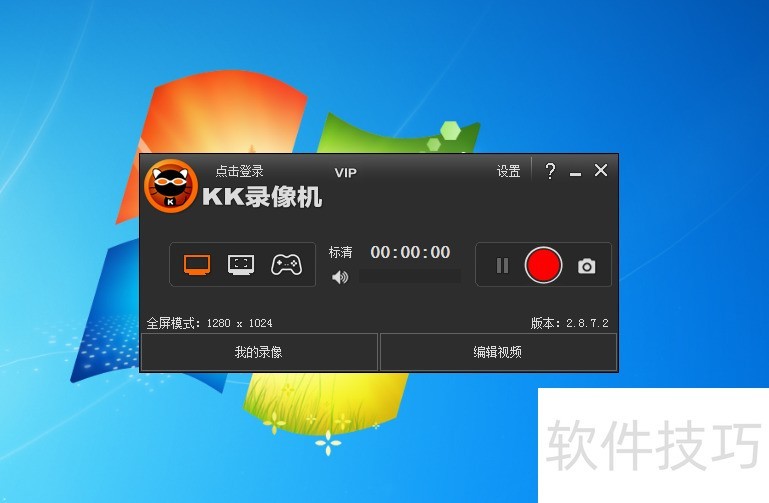Select region recording mode icon

(x=241, y=265)
